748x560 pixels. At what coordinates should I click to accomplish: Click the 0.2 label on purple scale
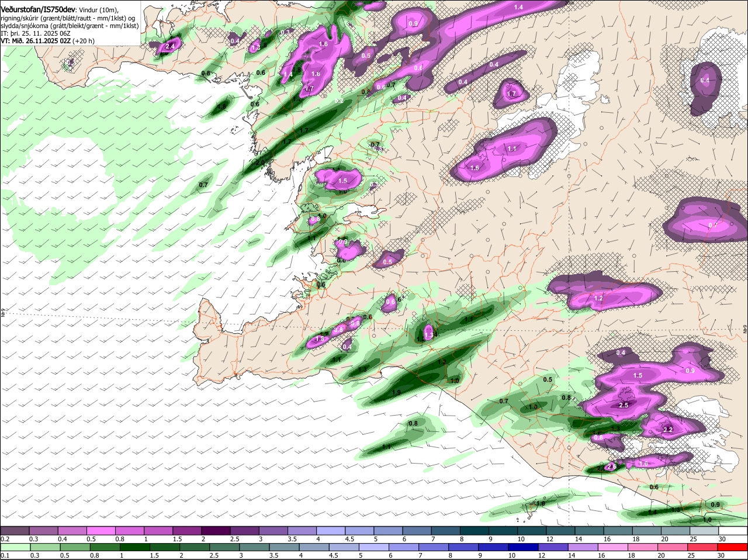pos(5,539)
